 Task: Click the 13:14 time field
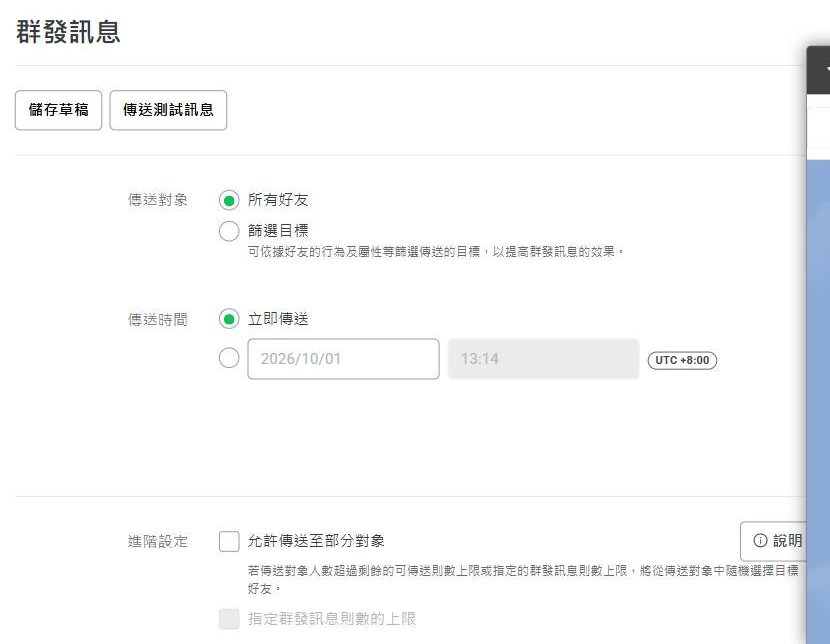click(x=544, y=359)
